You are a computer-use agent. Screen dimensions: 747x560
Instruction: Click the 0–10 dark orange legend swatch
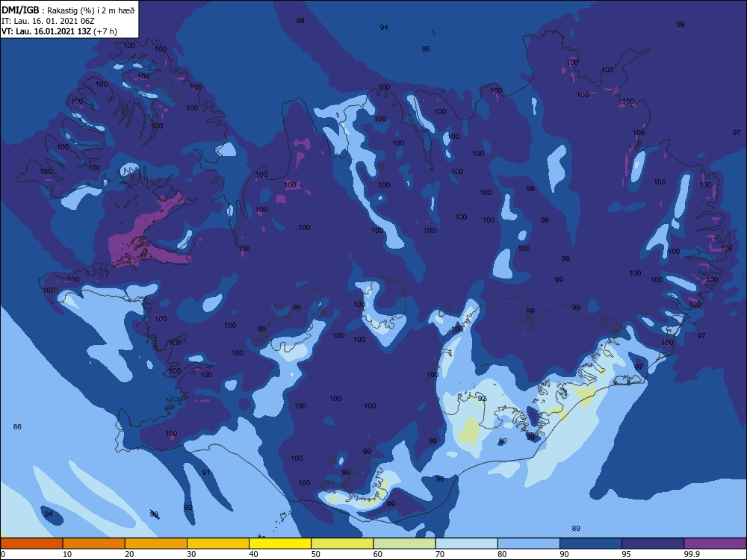tap(31, 544)
